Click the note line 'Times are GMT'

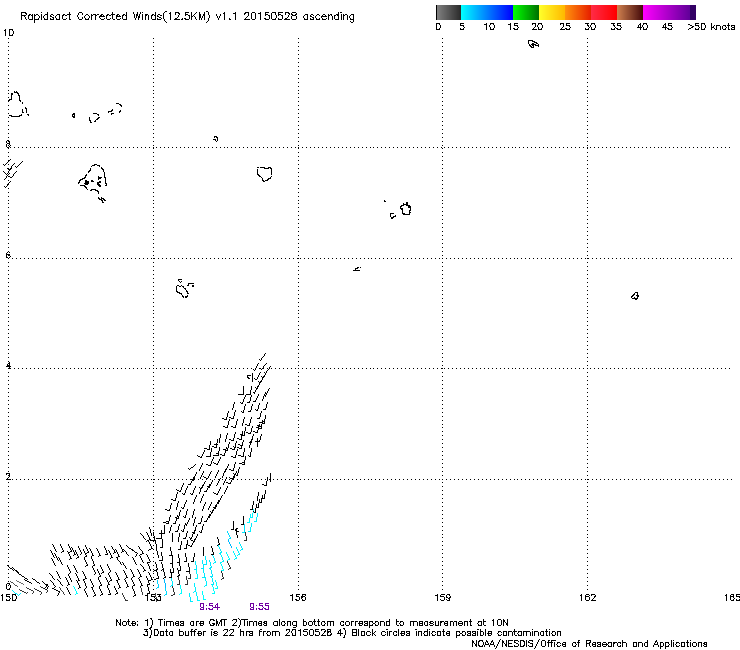192,623
